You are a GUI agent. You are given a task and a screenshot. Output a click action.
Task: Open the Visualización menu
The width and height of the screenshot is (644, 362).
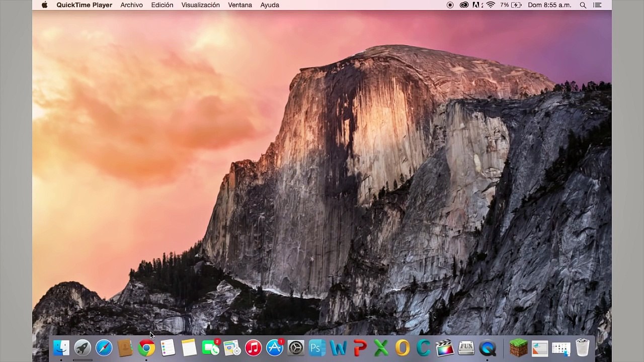201,5
